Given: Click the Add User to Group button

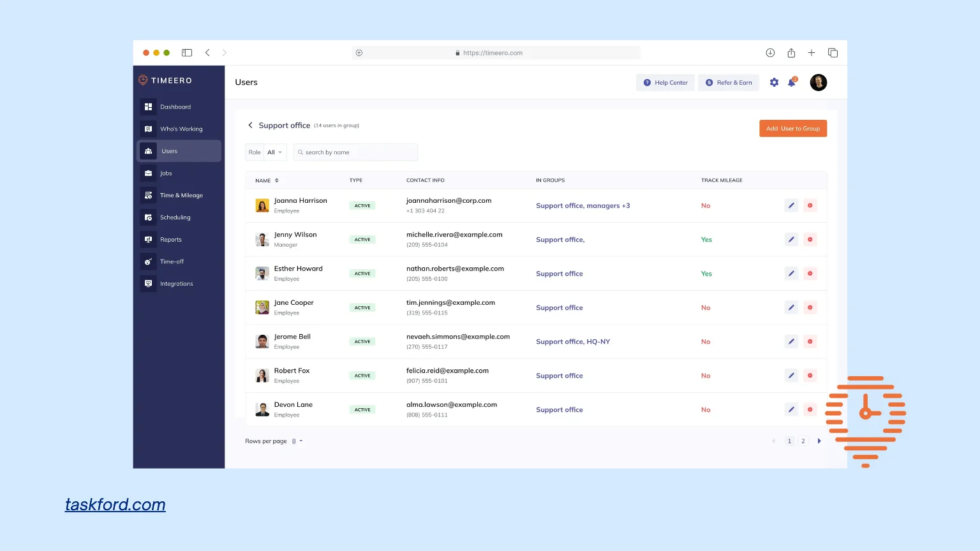Looking at the screenshot, I should pyautogui.click(x=792, y=129).
